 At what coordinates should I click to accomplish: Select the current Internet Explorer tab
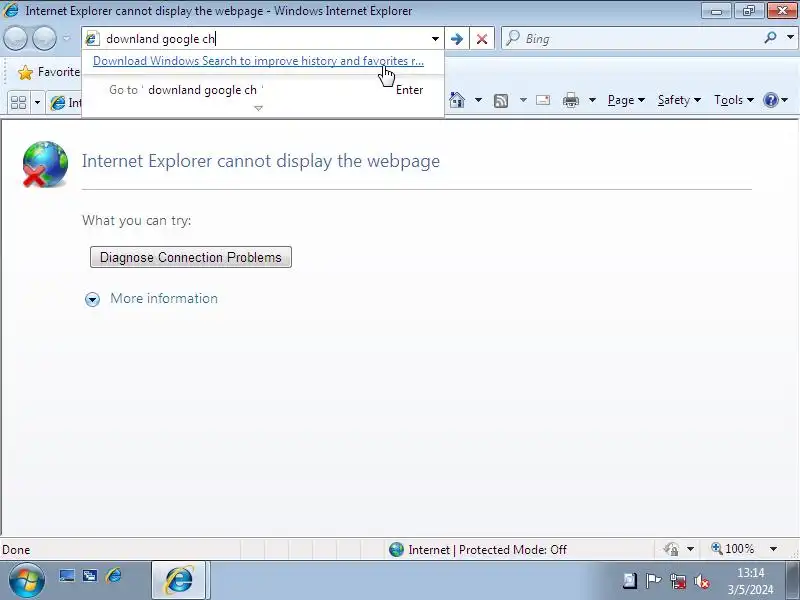pyautogui.click(x=64, y=103)
